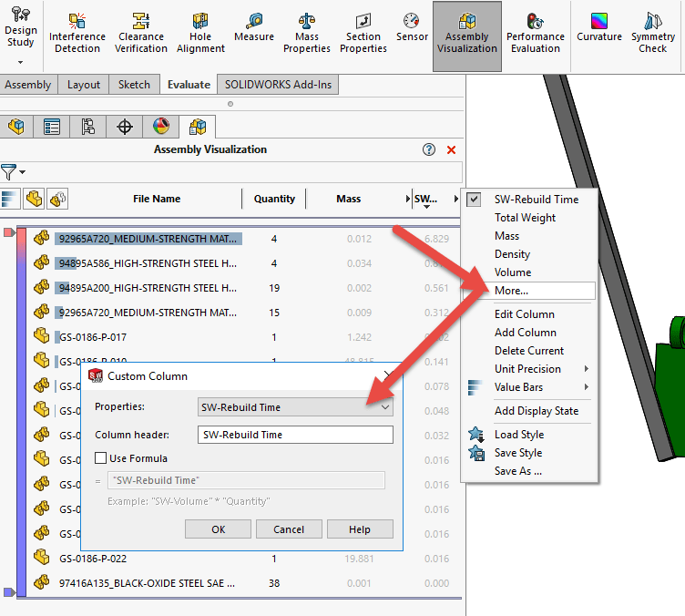The height and width of the screenshot is (616, 685).
Task: Open Help in Custom Column dialog
Action: point(360,529)
